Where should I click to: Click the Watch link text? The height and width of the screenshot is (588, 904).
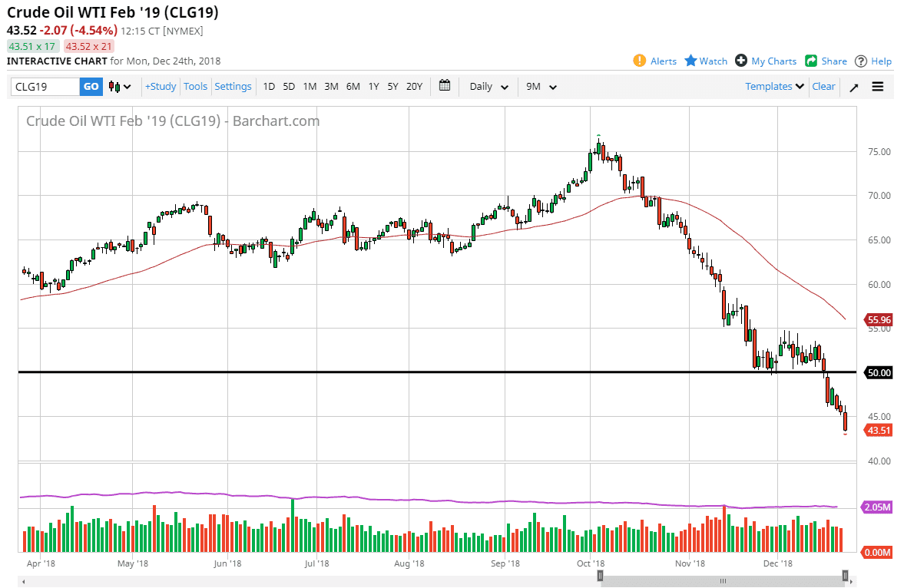coord(714,61)
